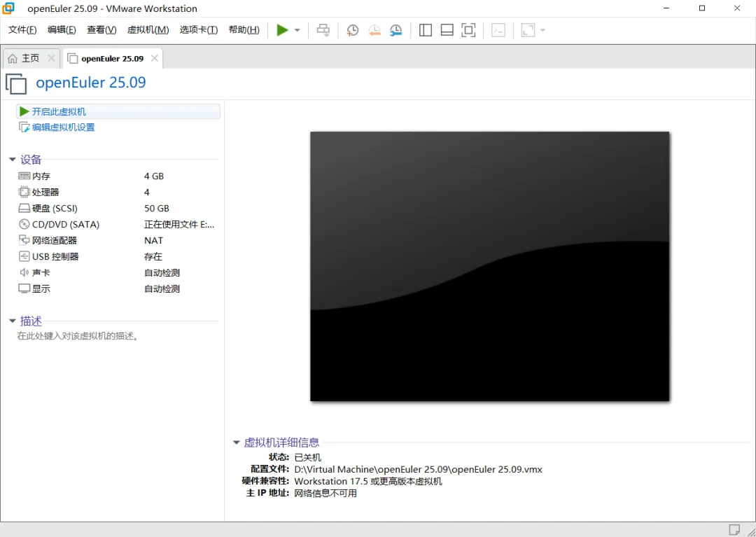Minimize the VMware Workstation window

pyautogui.click(x=667, y=8)
